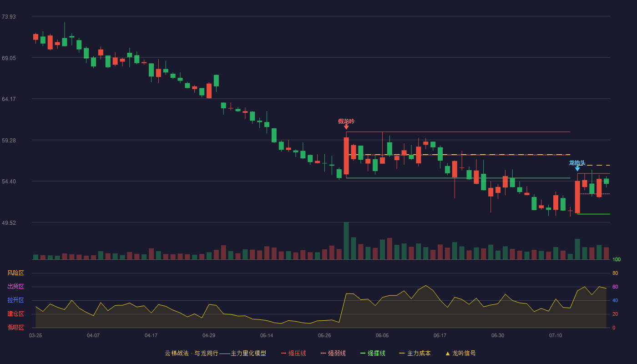
Task: Click the 04-07 date label
Action: pos(93,335)
